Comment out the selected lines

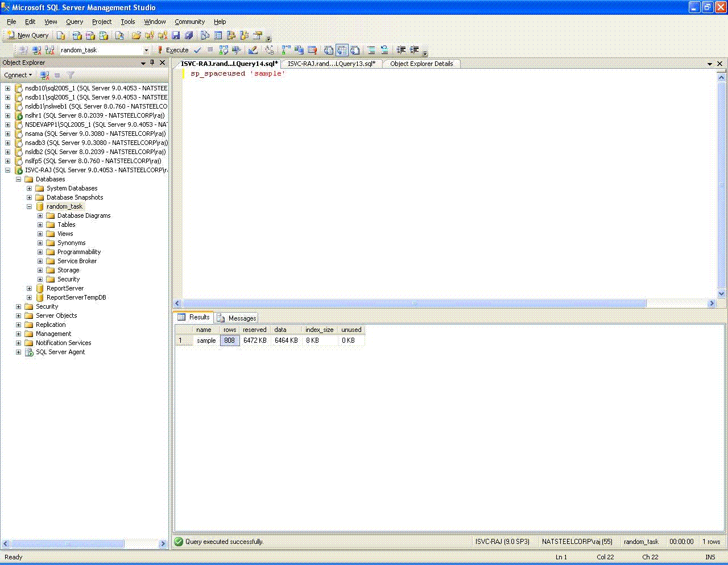[371, 50]
